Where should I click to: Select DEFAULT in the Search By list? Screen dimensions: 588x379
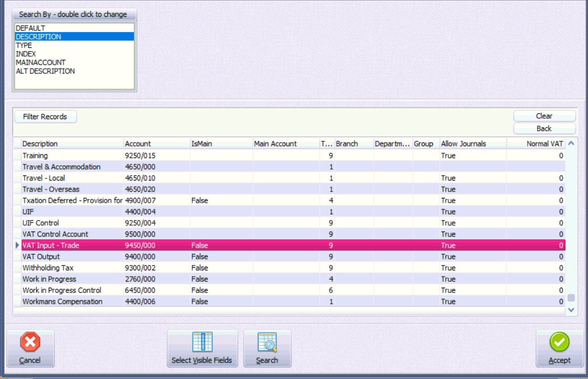(30, 28)
